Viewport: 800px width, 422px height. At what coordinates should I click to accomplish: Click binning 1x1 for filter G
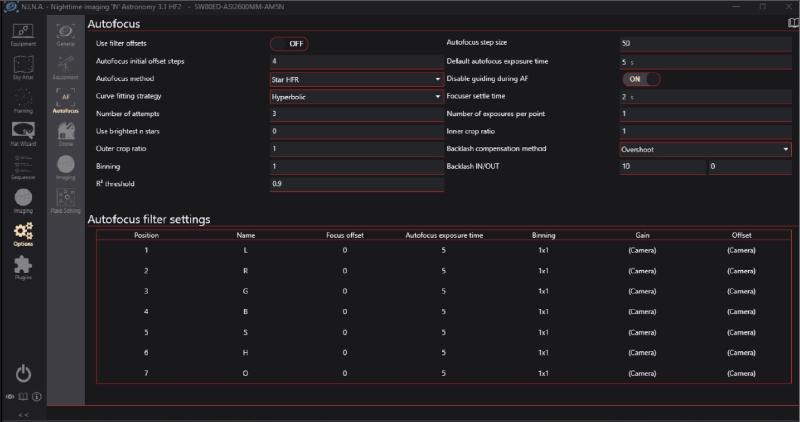(x=543, y=291)
